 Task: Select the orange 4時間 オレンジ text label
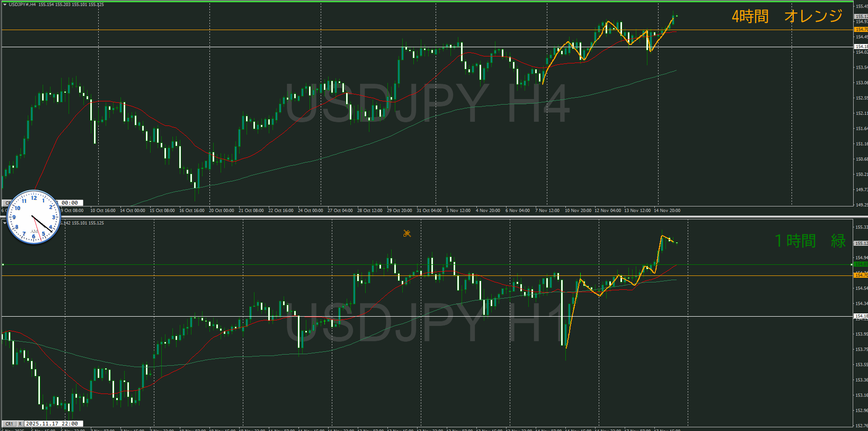tap(787, 16)
